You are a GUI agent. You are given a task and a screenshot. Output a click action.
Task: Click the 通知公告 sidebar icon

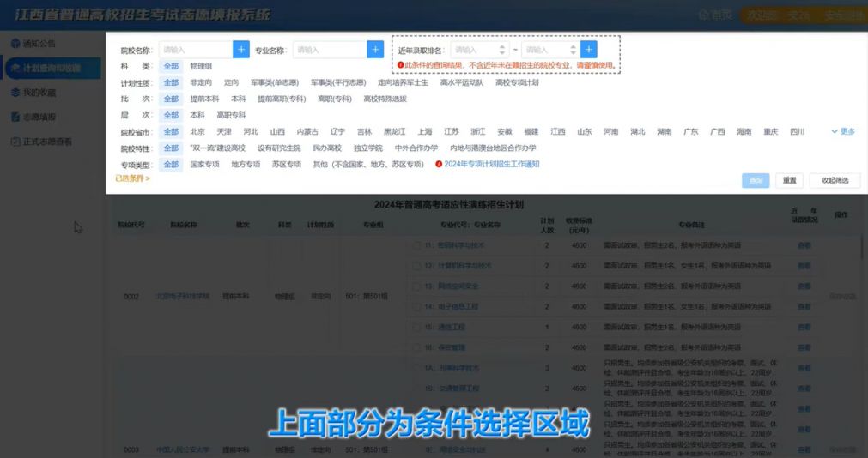(15, 43)
